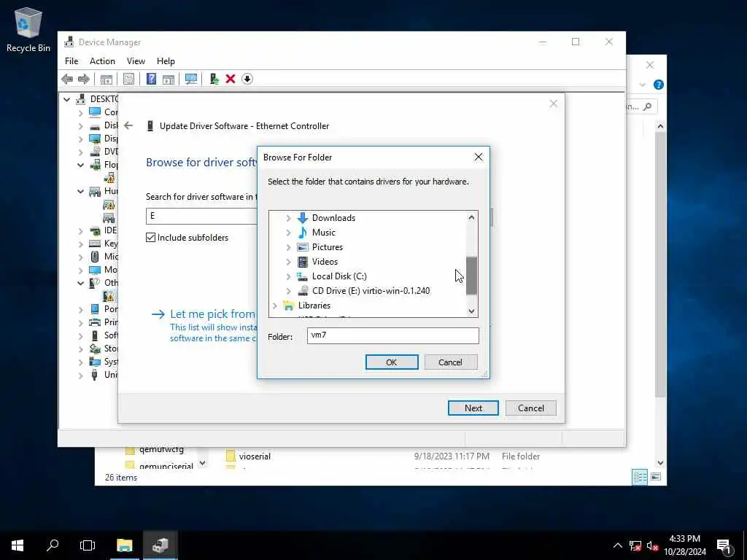
Task: Select the Local Disk (C:) drive icon
Action: [x=302, y=276]
